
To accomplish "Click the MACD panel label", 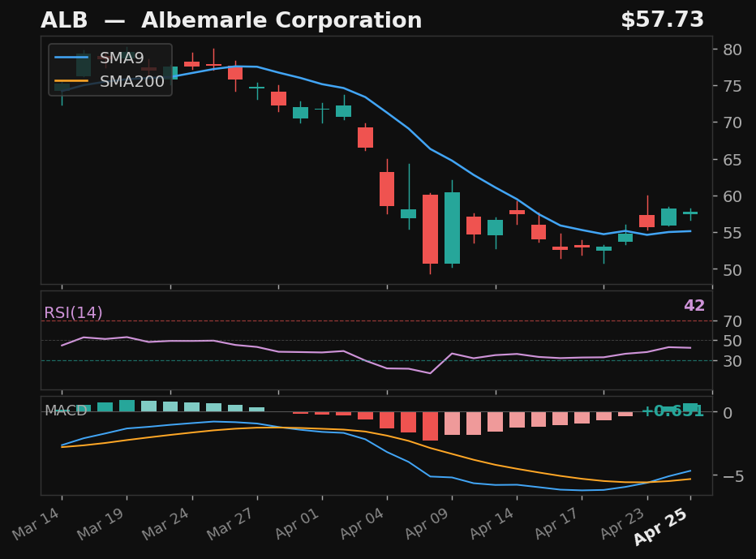I will 66,411.
